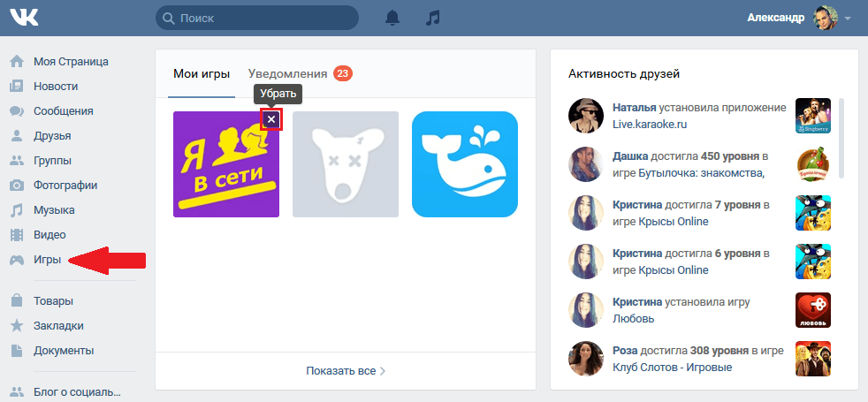Click the Поиск search field
Screen dimensions: 868x402
point(257,18)
